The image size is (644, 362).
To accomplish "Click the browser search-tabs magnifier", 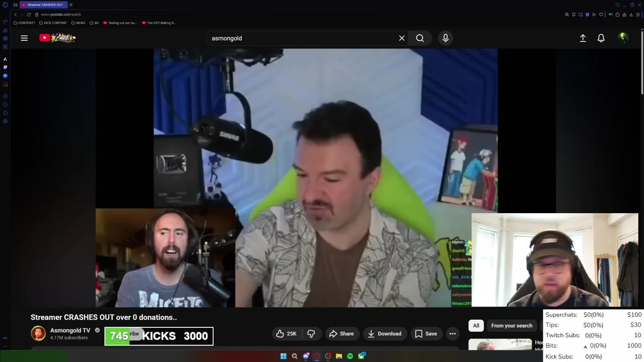I will click(x=617, y=5).
